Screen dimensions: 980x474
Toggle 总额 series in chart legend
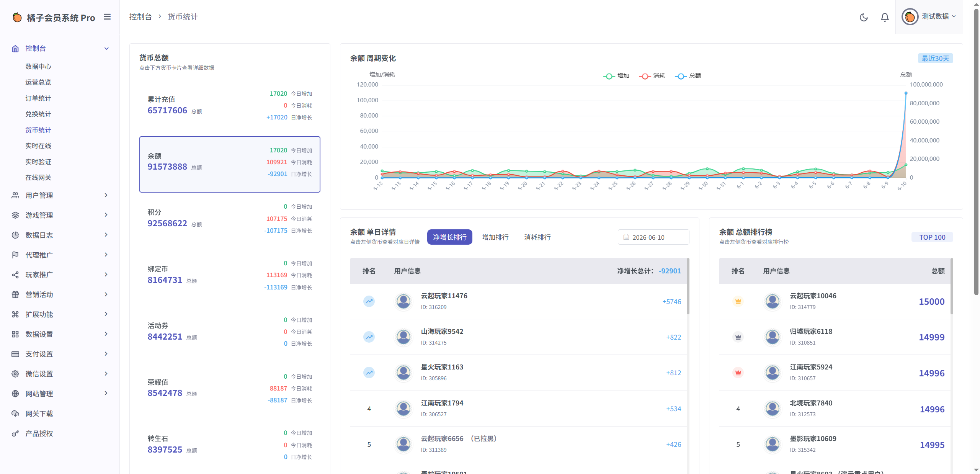tap(688, 76)
